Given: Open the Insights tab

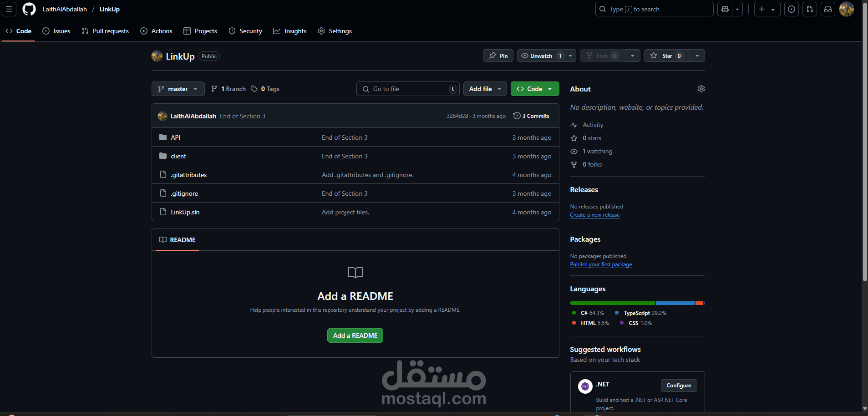Looking at the screenshot, I should 290,31.
